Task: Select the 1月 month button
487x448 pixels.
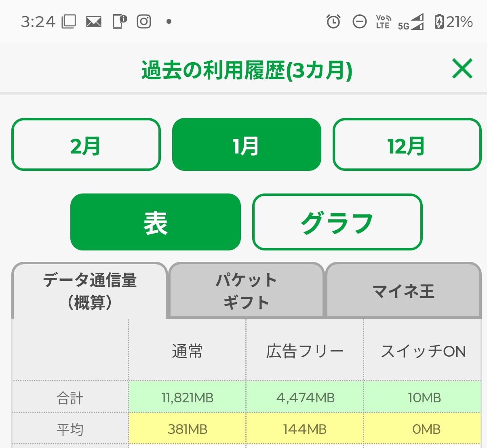Action: pyautogui.click(x=247, y=145)
